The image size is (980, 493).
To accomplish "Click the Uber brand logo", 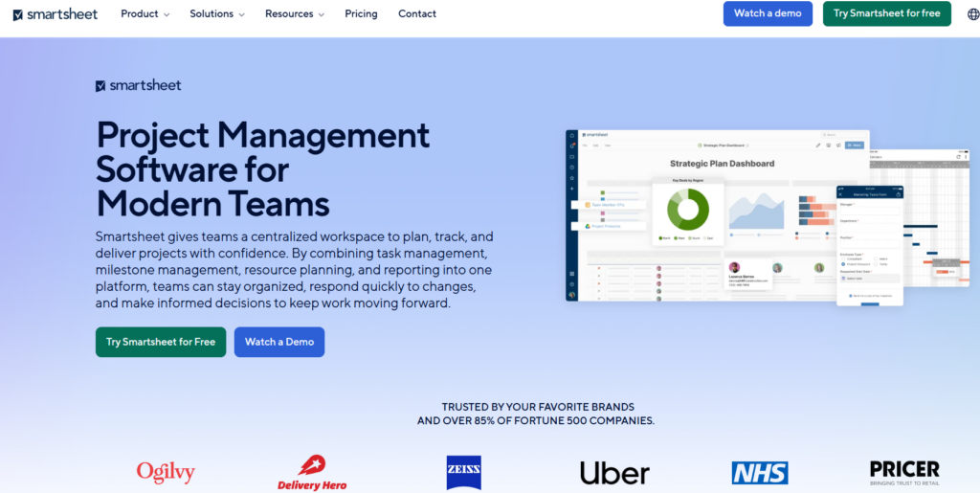I will coord(614,473).
